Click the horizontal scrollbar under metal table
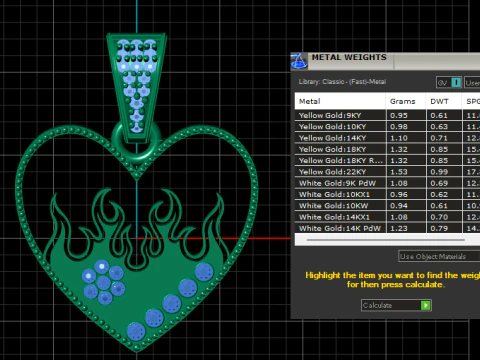This screenshot has height=360, width=480. pos(386,240)
